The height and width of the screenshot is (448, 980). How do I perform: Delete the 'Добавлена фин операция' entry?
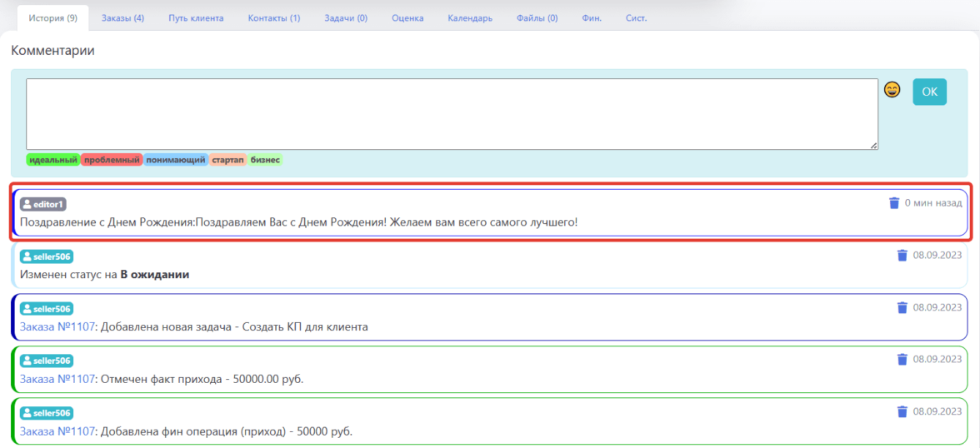coord(902,411)
